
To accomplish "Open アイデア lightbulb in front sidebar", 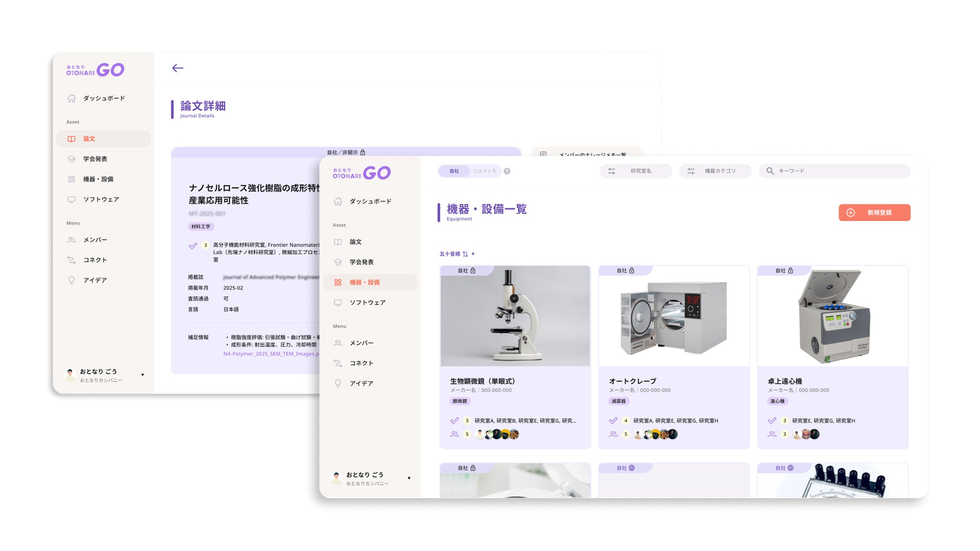I will 338,383.
